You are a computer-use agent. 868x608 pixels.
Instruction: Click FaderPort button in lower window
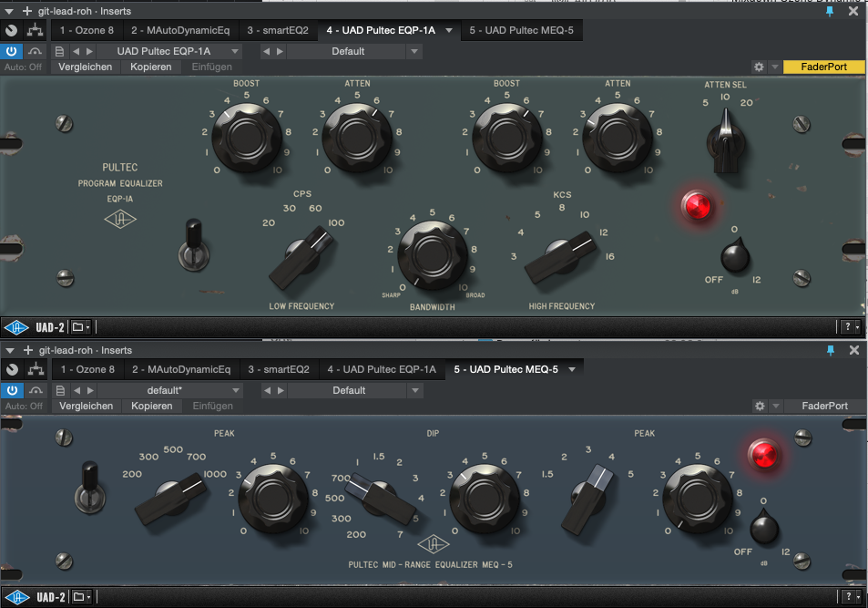(x=825, y=406)
